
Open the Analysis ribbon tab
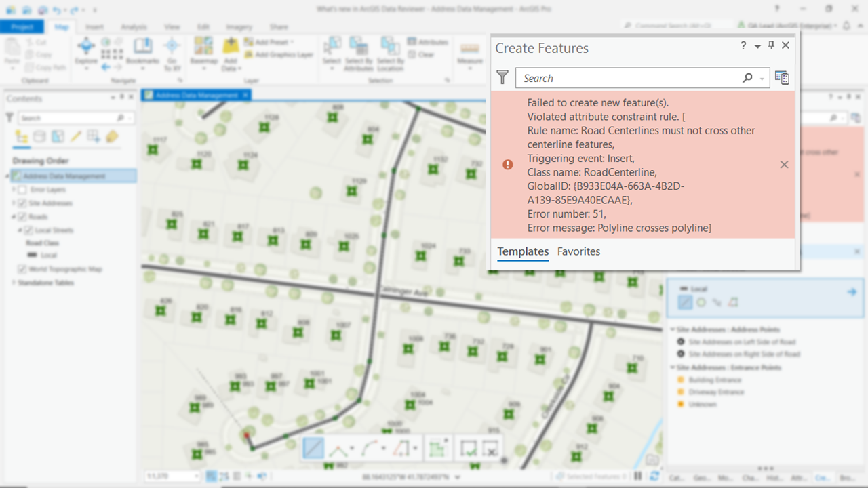pyautogui.click(x=134, y=27)
